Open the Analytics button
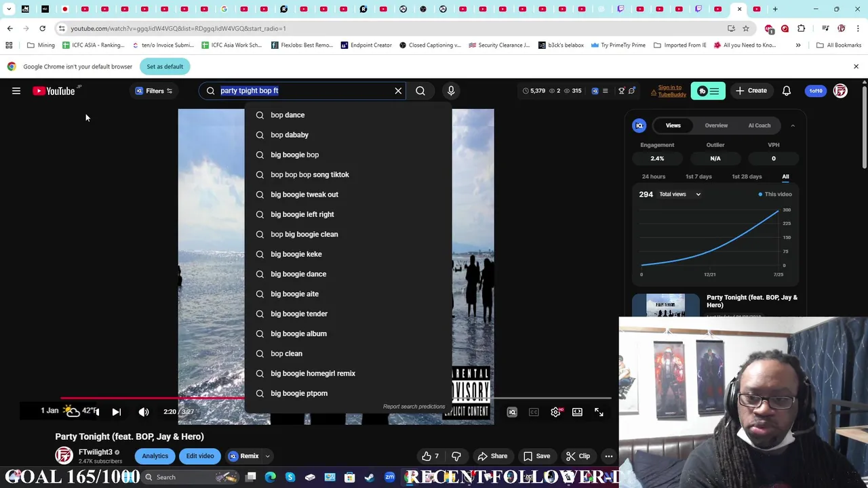Screen dimensions: 868x488 [x=155, y=456]
